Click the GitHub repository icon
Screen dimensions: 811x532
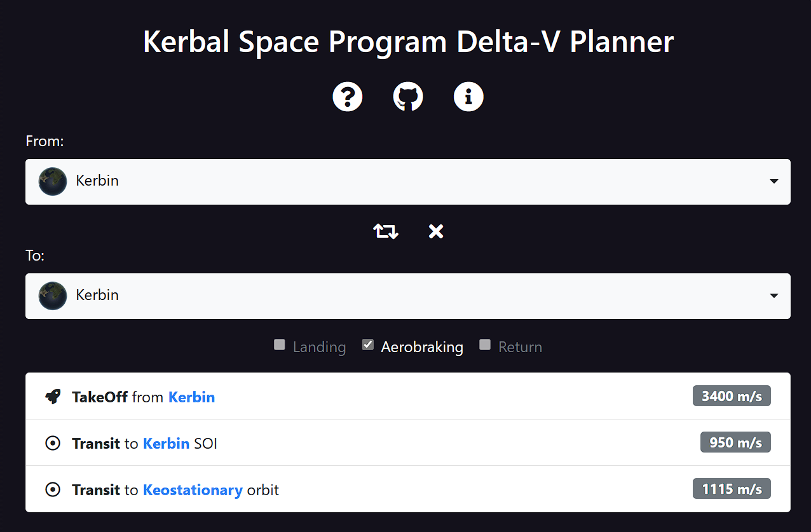pyautogui.click(x=407, y=96)
